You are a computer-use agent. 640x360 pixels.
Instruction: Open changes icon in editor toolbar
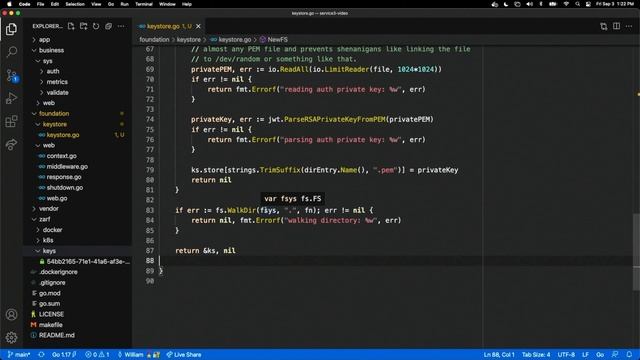click(x=604, y=26)
